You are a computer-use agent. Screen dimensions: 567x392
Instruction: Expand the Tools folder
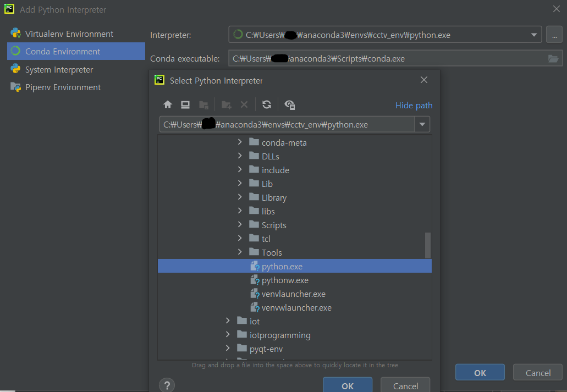(240, 252)
